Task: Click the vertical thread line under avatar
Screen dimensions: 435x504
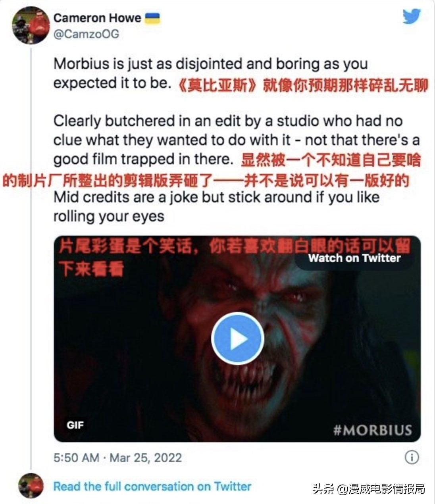Action: click(x=31, y=258)
